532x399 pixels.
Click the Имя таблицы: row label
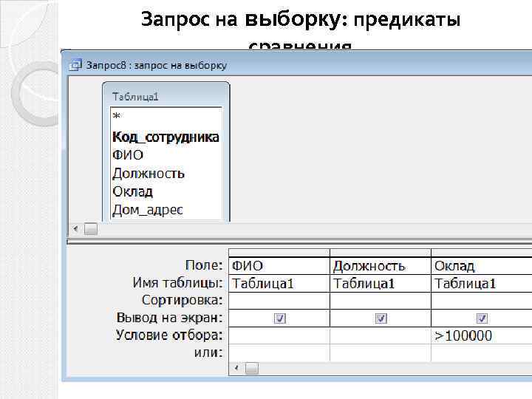[x=177, y=282]
